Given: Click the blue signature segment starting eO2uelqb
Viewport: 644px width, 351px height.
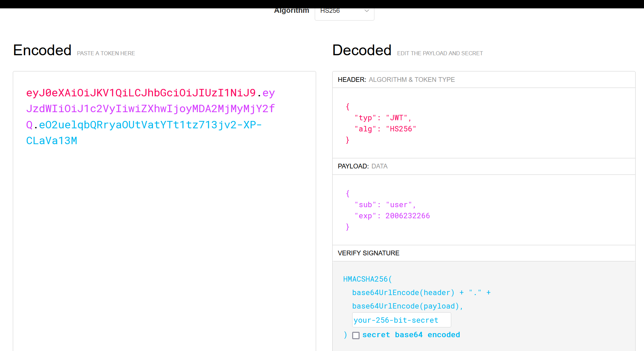Looking at the screenshot, I should [x=150, y=125].
